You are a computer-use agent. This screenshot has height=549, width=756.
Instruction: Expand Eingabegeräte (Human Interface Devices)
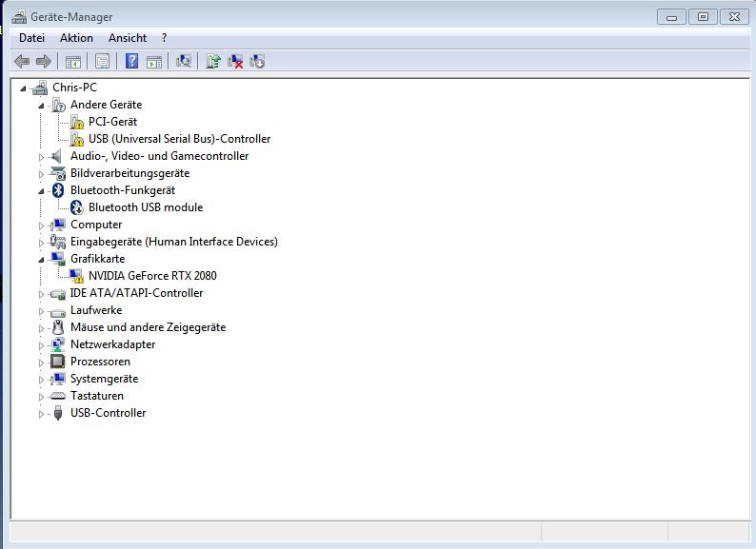pos(41,243)
